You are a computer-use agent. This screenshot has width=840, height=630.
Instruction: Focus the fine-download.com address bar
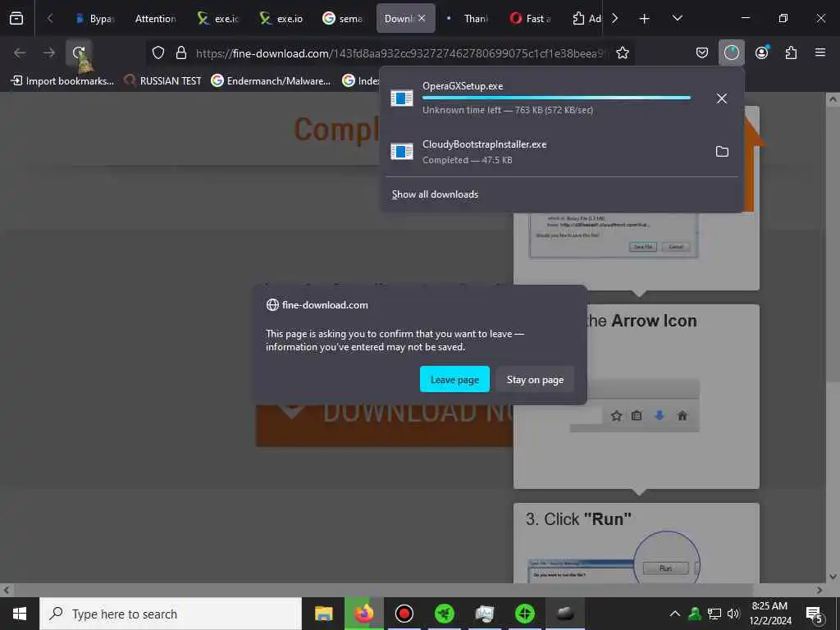click(402, 53)
